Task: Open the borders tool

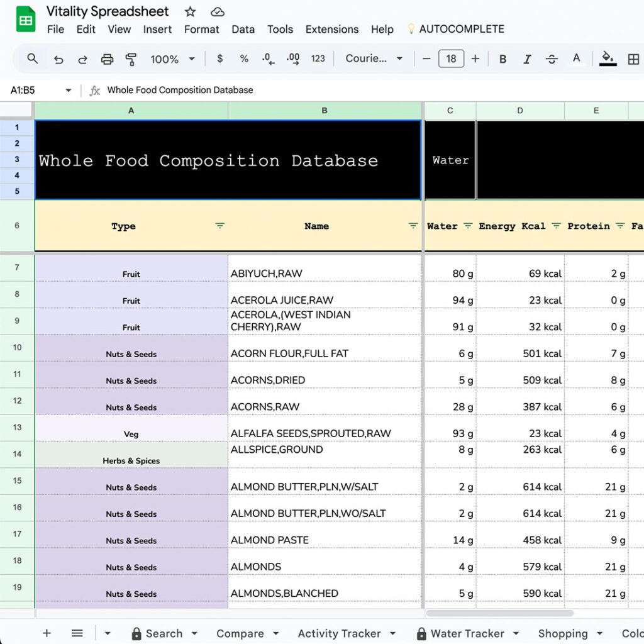Action: tap(633, 59)
